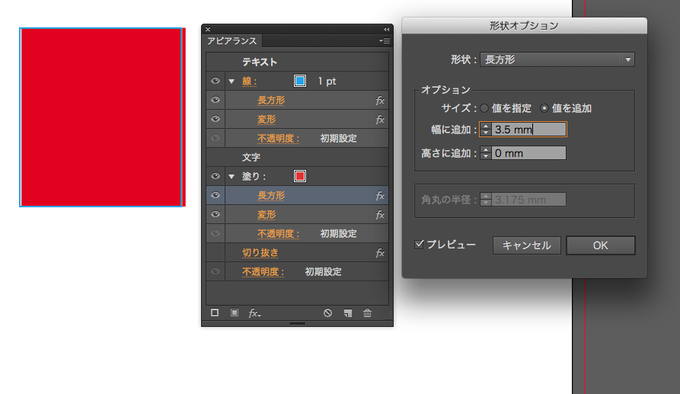Image resolution: width=680 pixels, height=394 pixels.
Task: Click 変形 link under the 塗り row
Action: pos(267,215)
